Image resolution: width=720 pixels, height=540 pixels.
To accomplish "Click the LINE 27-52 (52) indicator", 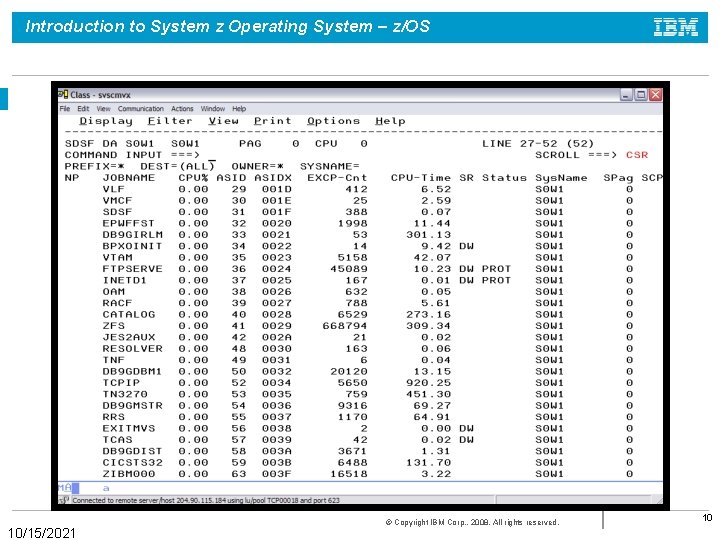I will (538, 144).
